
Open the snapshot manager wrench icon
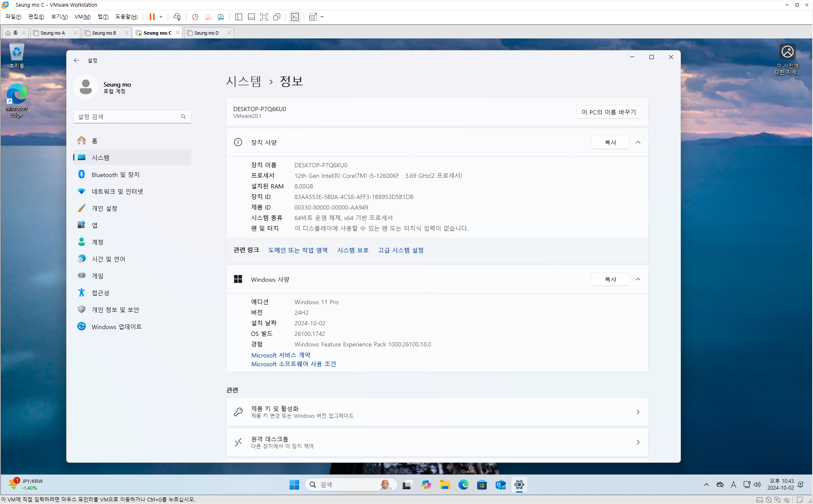tap(221, 17)
